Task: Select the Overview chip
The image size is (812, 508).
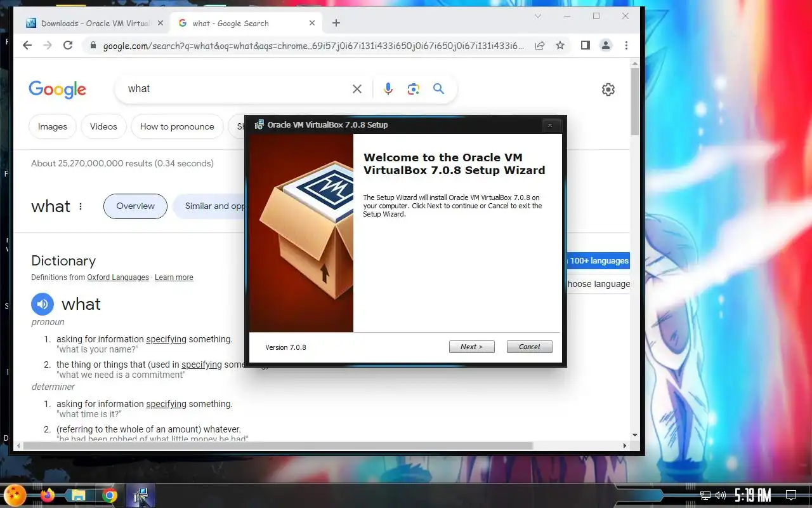Action: pos(135,206)
